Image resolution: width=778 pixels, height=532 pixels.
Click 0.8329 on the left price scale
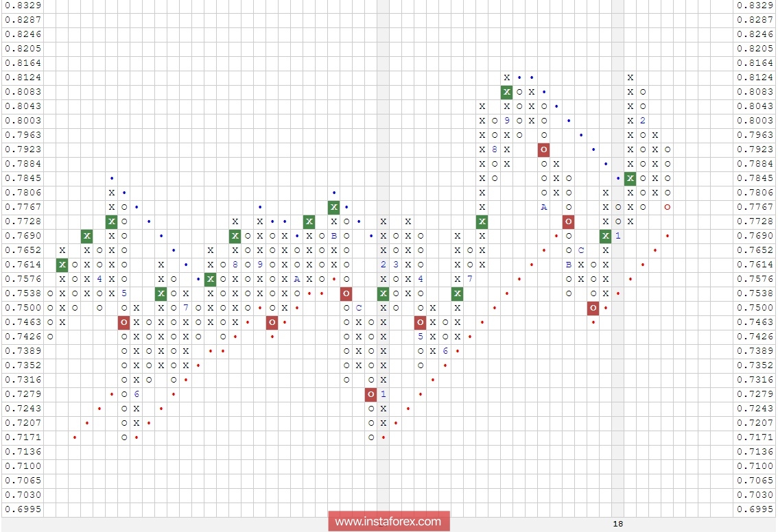coord(23,5)
